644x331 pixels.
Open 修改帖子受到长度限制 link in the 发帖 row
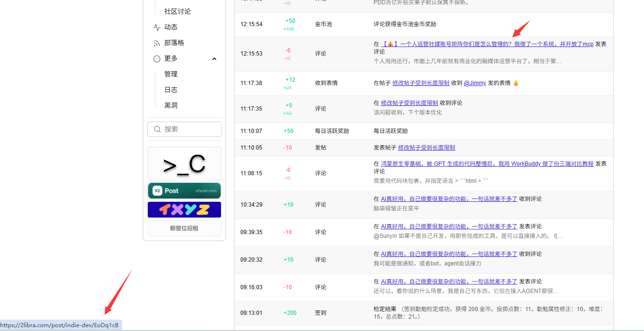(x=426, y=148)
